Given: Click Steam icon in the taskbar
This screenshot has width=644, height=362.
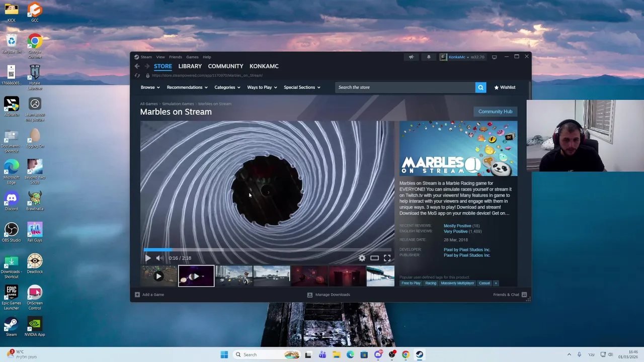Looking at the screenshot, I should [419, 354].
